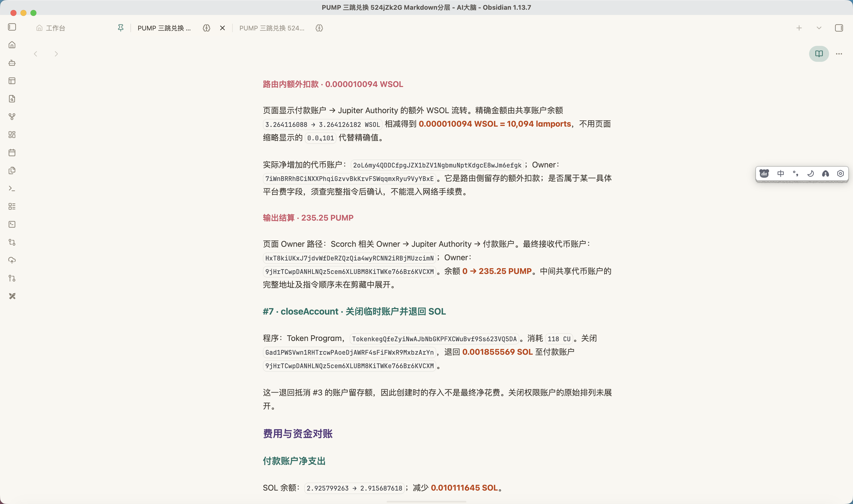
Task: Click the cloud upload ribbon icon
Action: pos(12,260)
